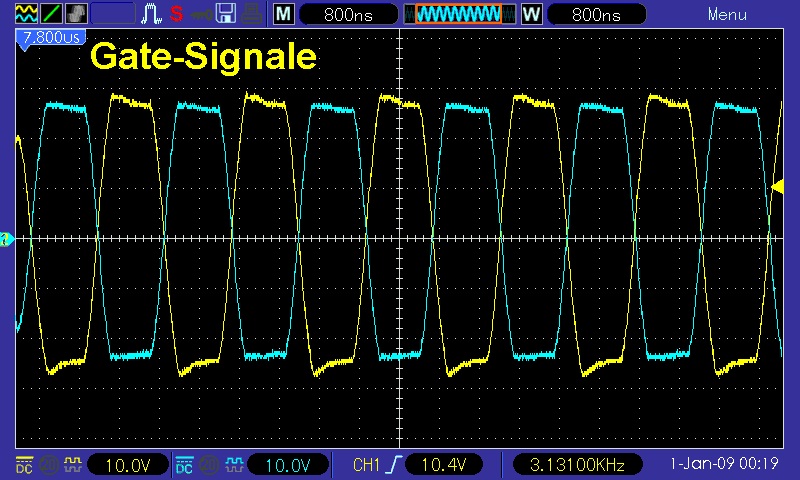The image size is (800, 480).
Task: Click the CH2 10.0V scale value
Action: [288, 465]
